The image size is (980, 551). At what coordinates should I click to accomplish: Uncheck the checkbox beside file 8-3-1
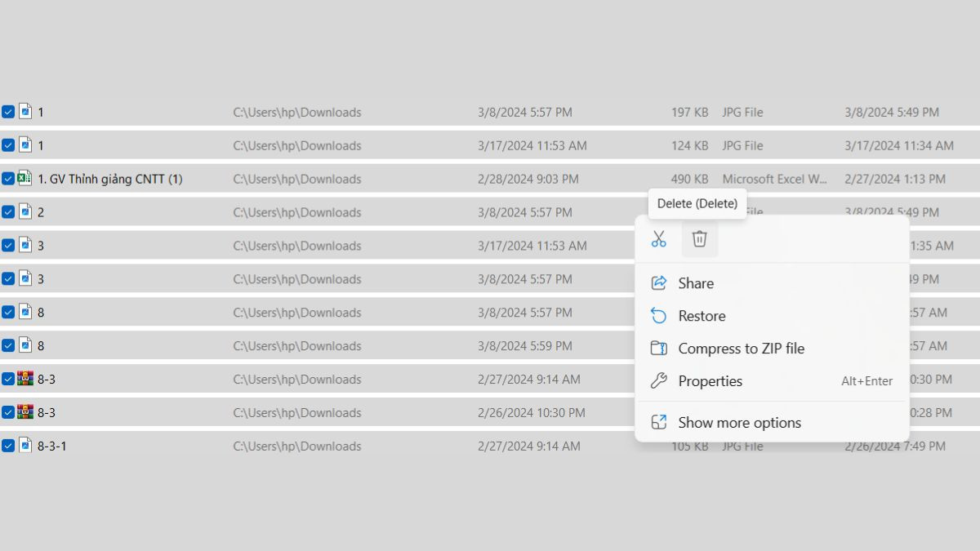[x=8, y=446]
